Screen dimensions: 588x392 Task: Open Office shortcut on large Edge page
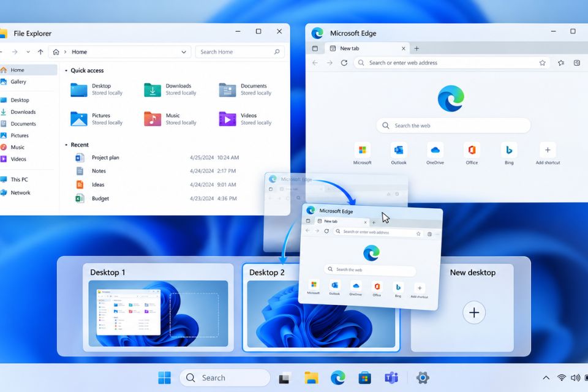[472, 153]
